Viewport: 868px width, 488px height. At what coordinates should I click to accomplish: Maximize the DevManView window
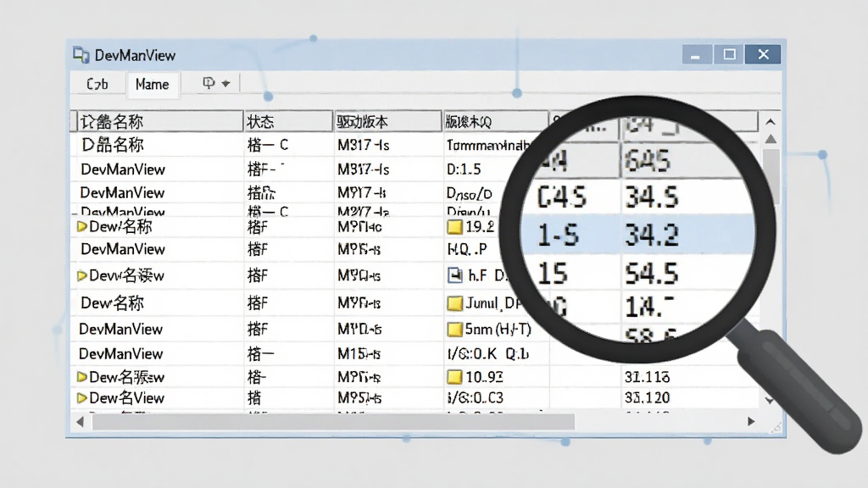coord(729,54)
